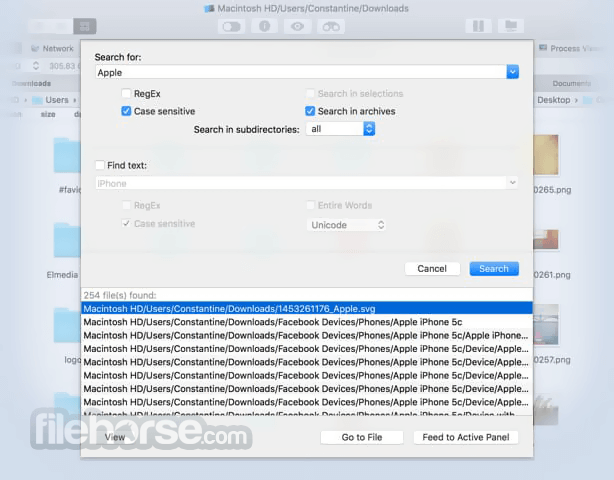
Task: Select the #favic folder in background window
Action: pyautogui.click(x=67, y=155)
